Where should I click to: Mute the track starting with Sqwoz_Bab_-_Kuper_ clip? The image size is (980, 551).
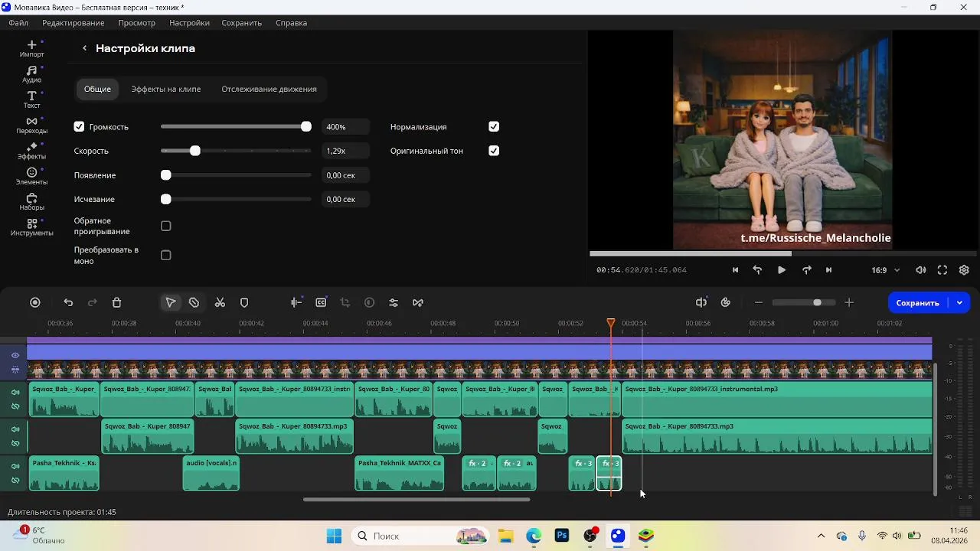[x=15, y=393]
